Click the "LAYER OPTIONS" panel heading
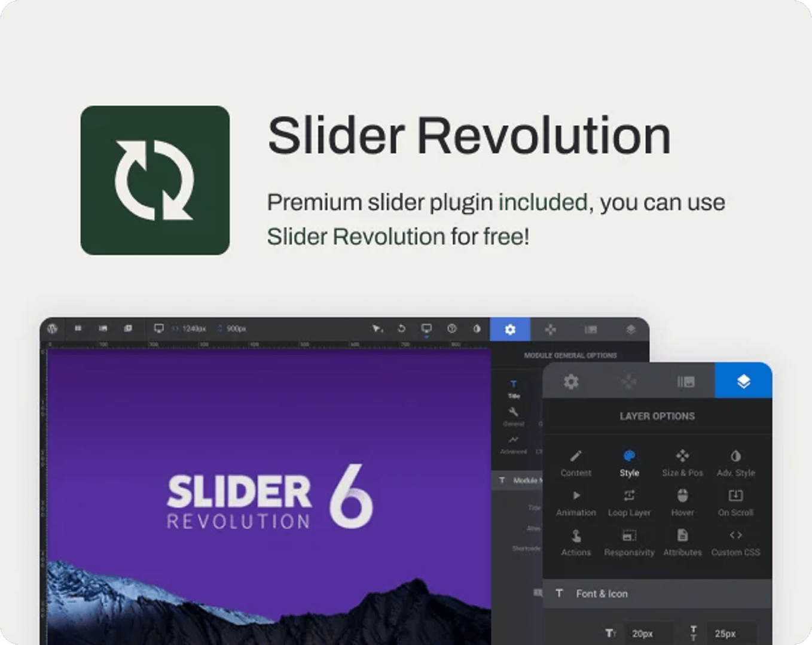812x645 pixels. click(x=657, y=416)
